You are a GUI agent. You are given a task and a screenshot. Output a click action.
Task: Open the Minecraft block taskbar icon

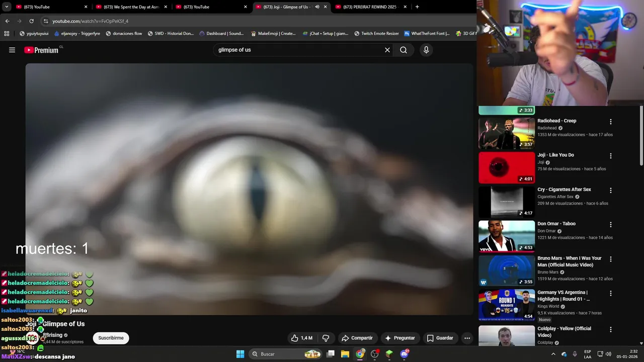point(389,354)
